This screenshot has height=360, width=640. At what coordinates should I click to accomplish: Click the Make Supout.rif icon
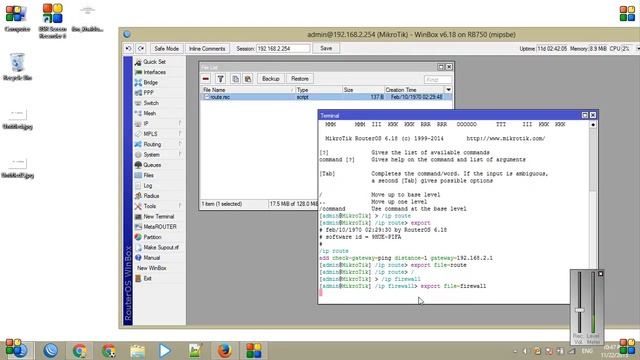(x=138, y=247)
